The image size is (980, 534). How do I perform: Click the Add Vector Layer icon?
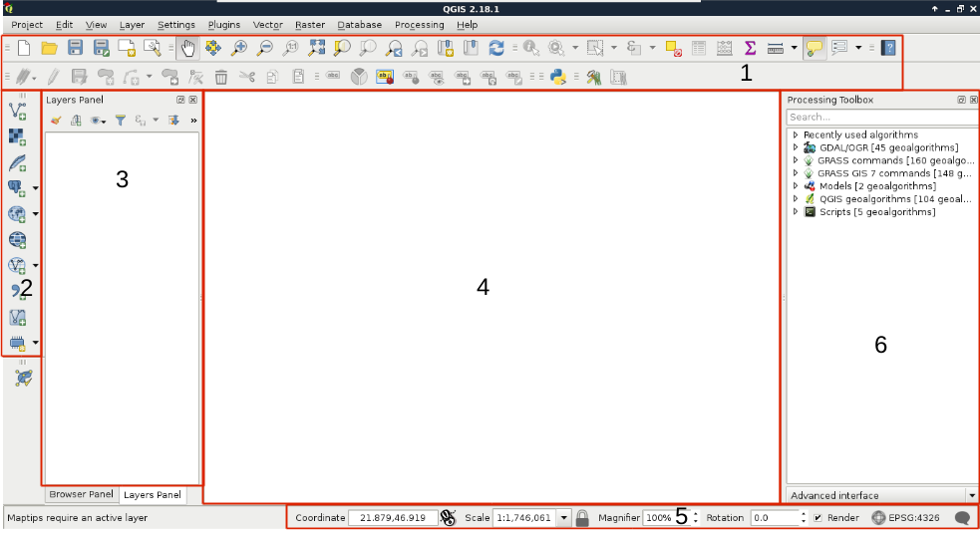click(x=17, y=111)
